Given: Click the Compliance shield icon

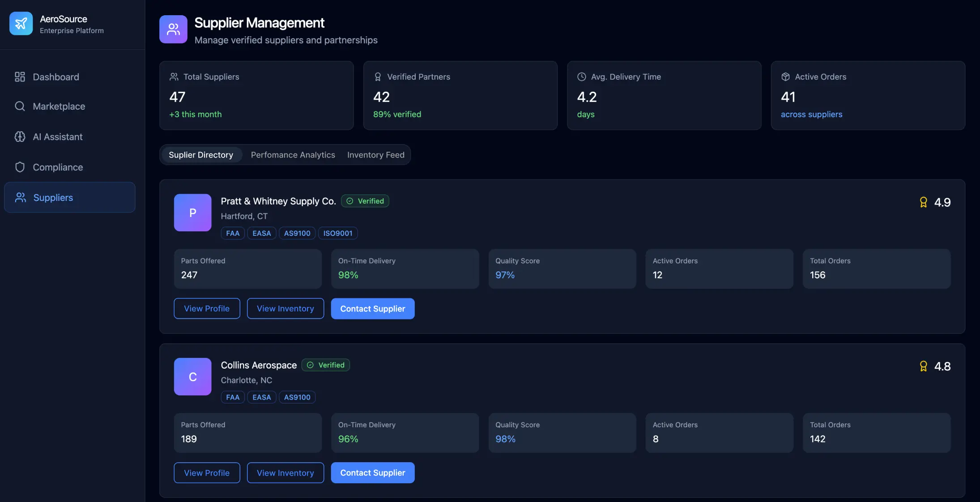Looking at the screenshot, I should click(x=20, y=167).
